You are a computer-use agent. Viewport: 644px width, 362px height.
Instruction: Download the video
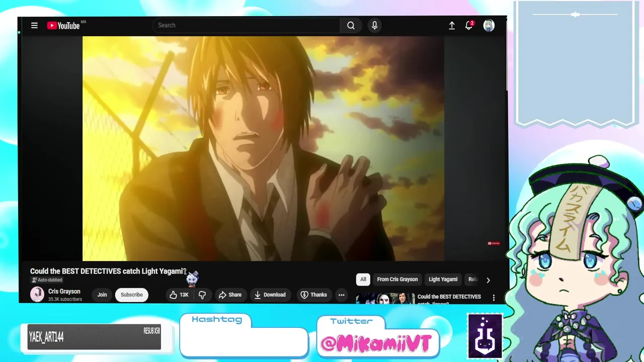[270, 295]
